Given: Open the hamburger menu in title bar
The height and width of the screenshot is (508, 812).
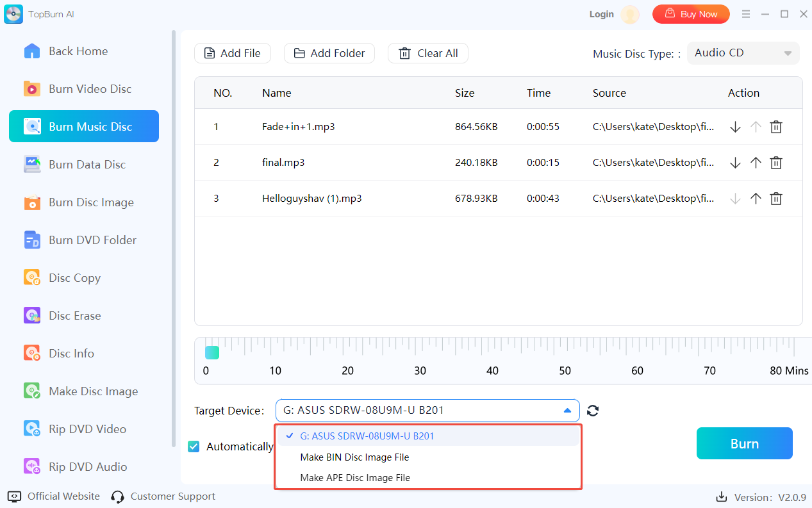Looking at the screenshot, I should [x=746, y=14].
